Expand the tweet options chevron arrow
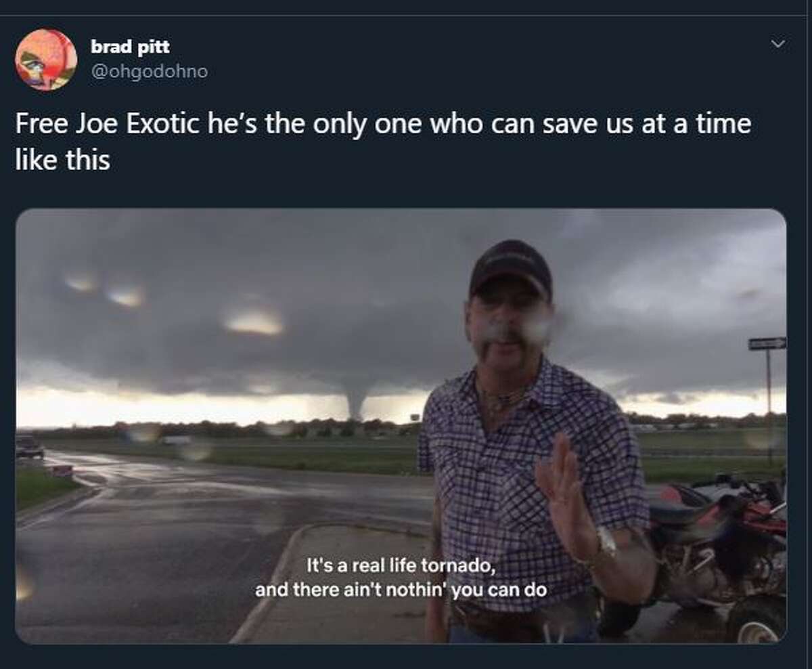 coord(778,44)
